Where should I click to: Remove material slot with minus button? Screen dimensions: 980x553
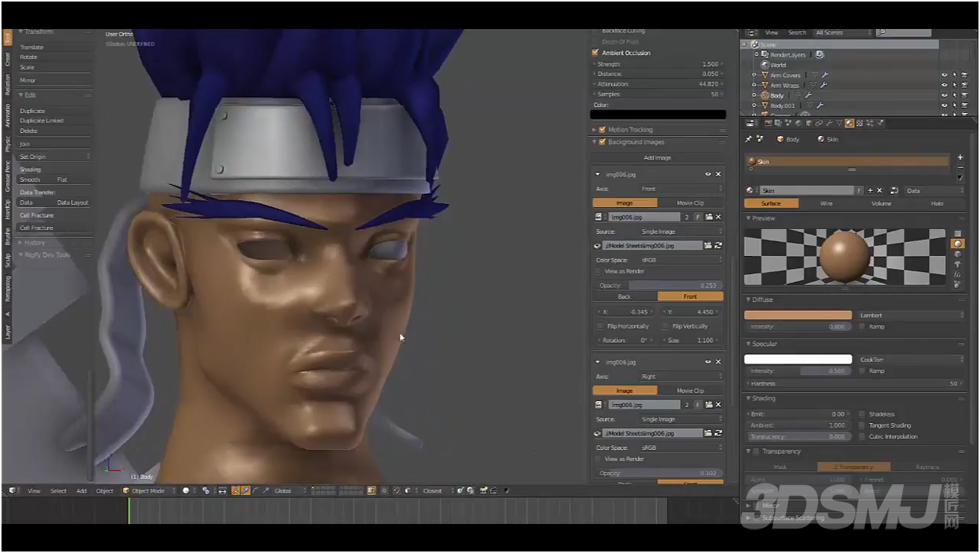[x=959, y=167]
